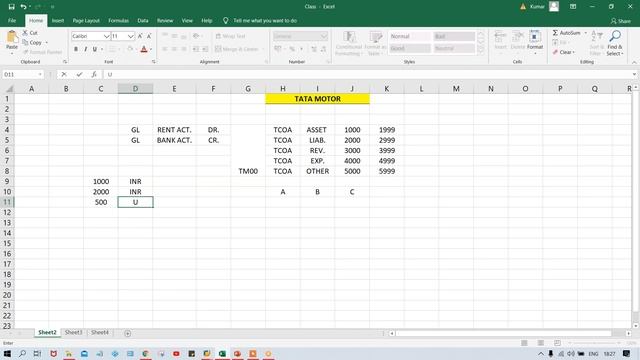Click the Cut scissors icon
Image resolution: width=640 pixels, height=360 pixels.
25,33
